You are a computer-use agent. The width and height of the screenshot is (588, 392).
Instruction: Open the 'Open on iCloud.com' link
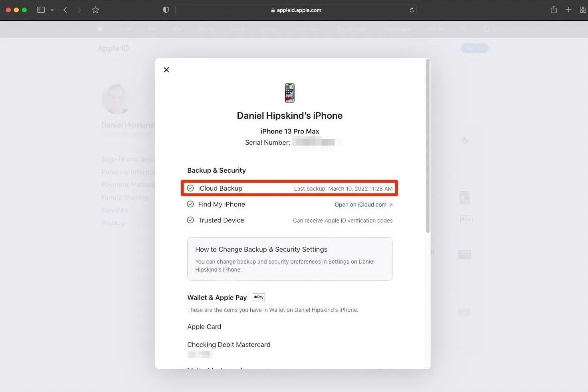tap(364, 205)
